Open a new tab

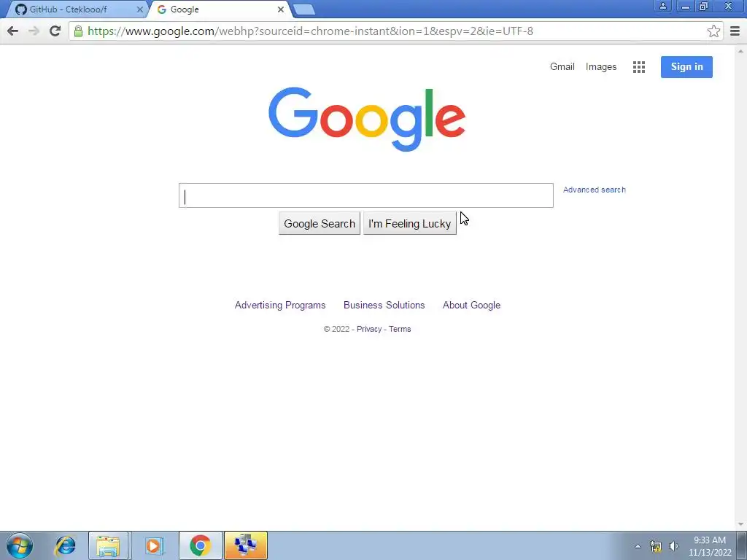pos(303,9)
